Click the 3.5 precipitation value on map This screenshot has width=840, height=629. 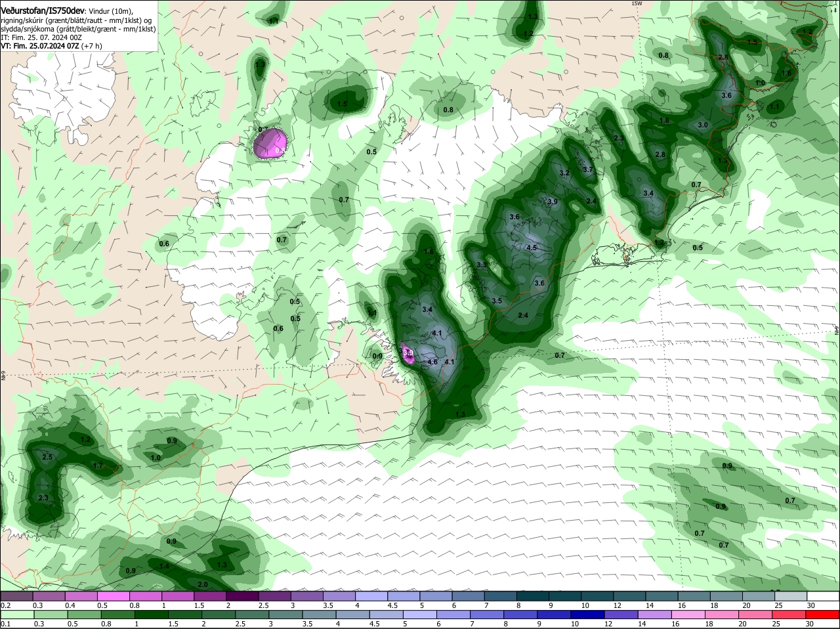[x=497, y=301]
